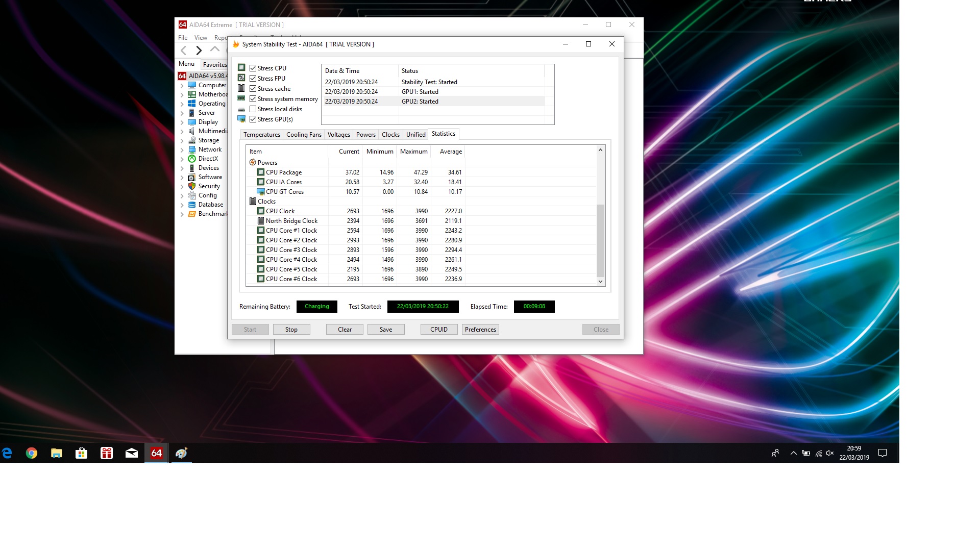980x551 pixels.
Task: Open the Mail app from the taskbar
Action: tap(132, 453)
